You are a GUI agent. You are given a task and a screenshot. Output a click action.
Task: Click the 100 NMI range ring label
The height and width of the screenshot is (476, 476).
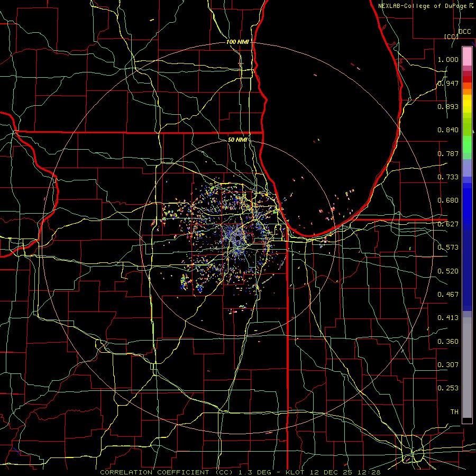[237, 42]
